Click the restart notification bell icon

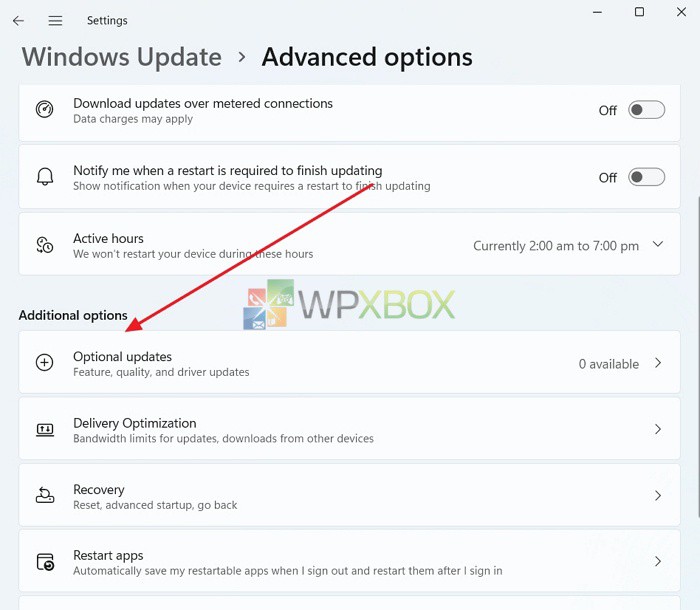(x=45, y=177)
